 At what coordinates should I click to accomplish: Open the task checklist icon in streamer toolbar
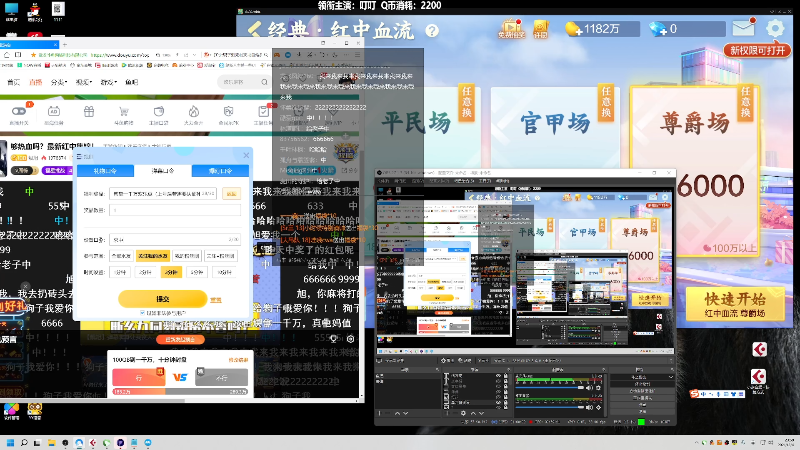tap(263, 112)
